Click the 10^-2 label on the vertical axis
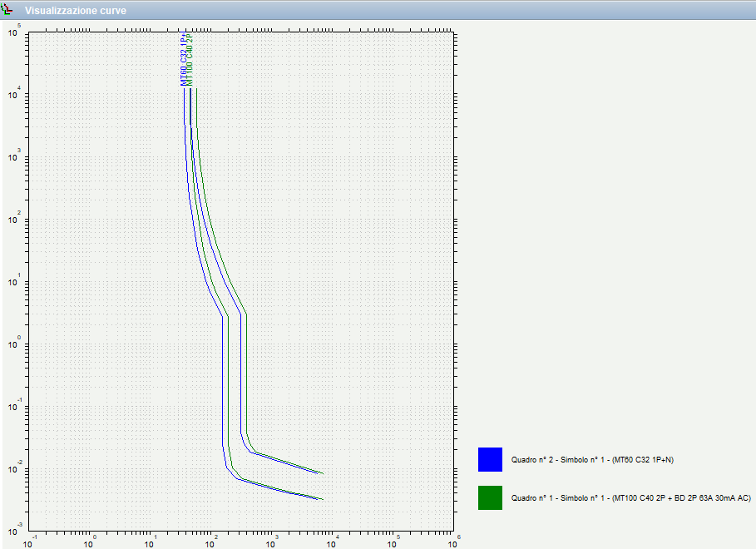The height and width of the screenshot is (549, 756). click(x=13, y=468)
